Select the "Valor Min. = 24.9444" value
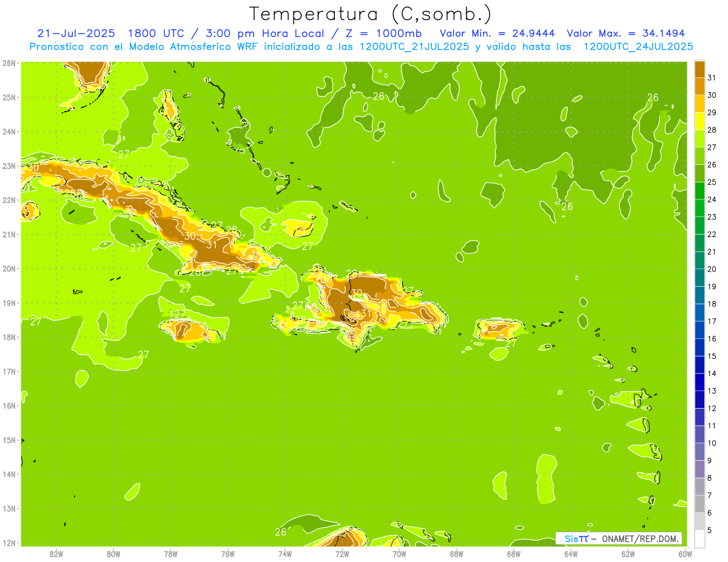 click(x=497, y=33)
